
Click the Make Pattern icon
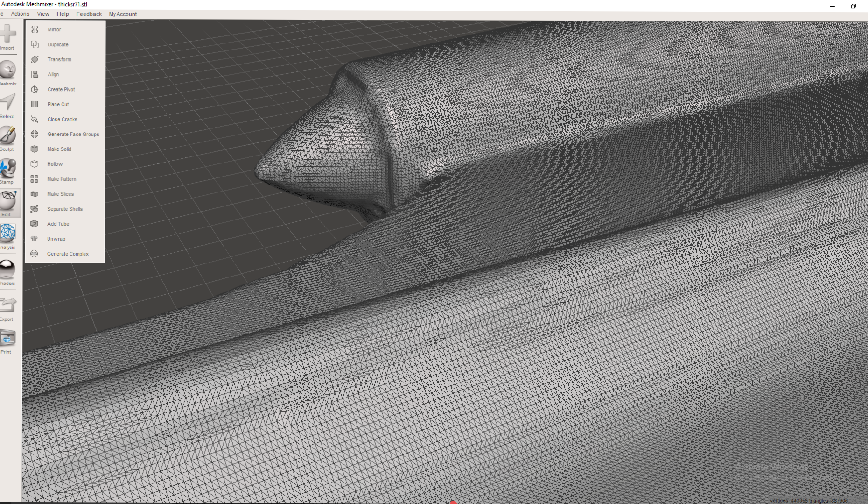pyautogui.click(x=35, y=179)
